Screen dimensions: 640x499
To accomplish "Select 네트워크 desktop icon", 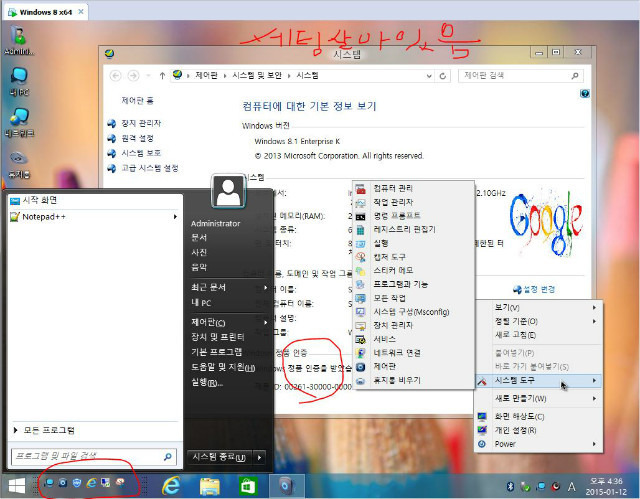I will tap(19, 122).
